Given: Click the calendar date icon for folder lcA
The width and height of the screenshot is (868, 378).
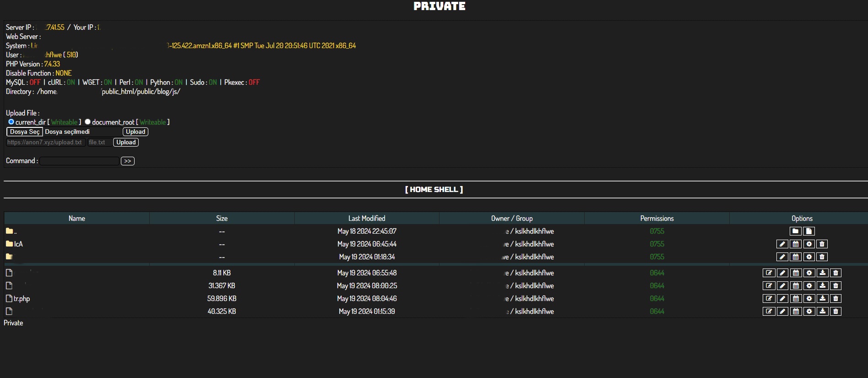Looking at the screenshot, I should [796, 244].
